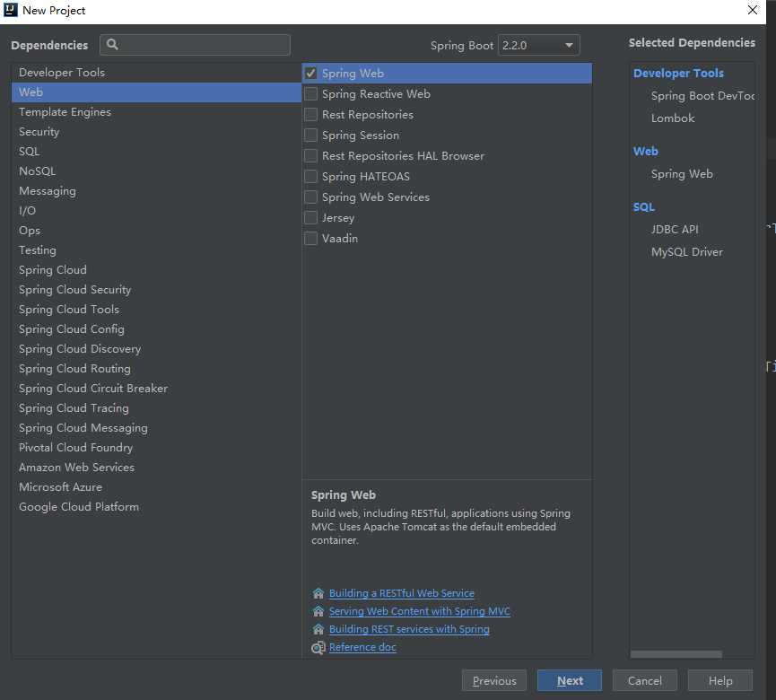Click SQL heading in Selected Dependencies

[644, 207]
